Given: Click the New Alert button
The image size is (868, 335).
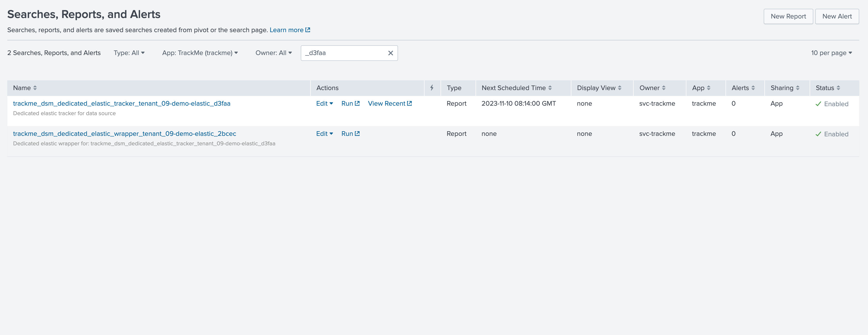Looking at the screenshot, I should pos(837,16).
